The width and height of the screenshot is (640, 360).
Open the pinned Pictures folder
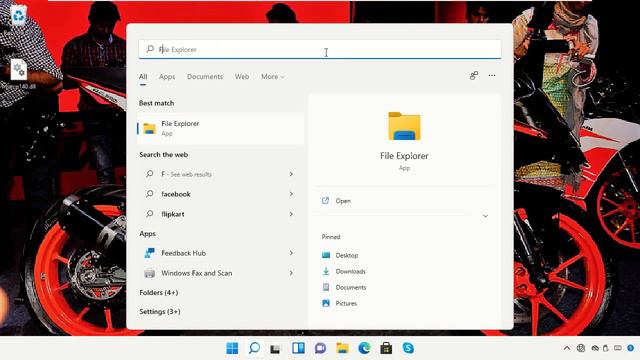[340, 303]
